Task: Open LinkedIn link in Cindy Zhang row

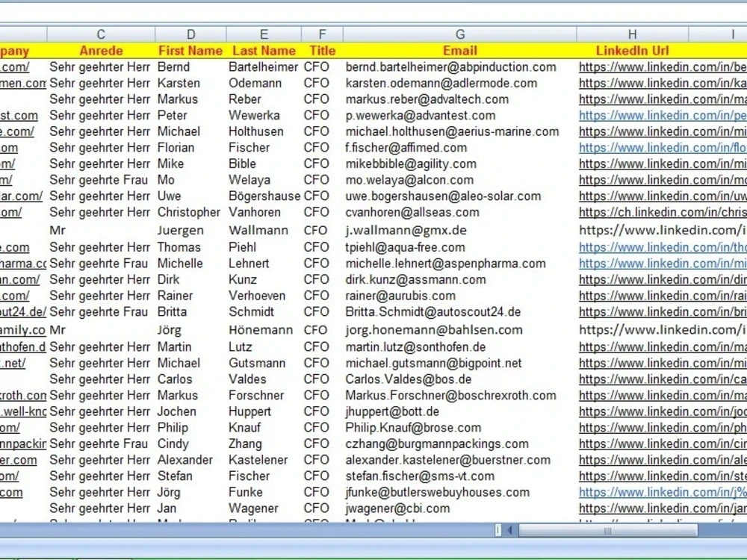Action: (663, 444)
